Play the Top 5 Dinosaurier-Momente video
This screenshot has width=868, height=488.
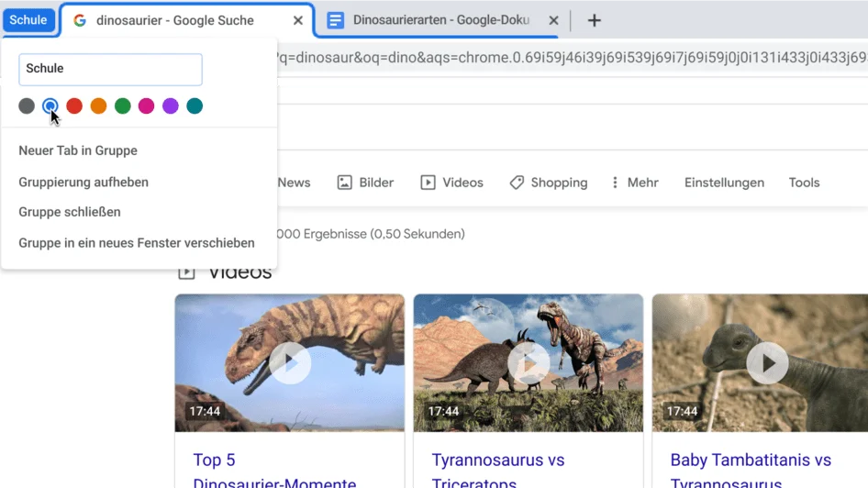tap(290, 363)
